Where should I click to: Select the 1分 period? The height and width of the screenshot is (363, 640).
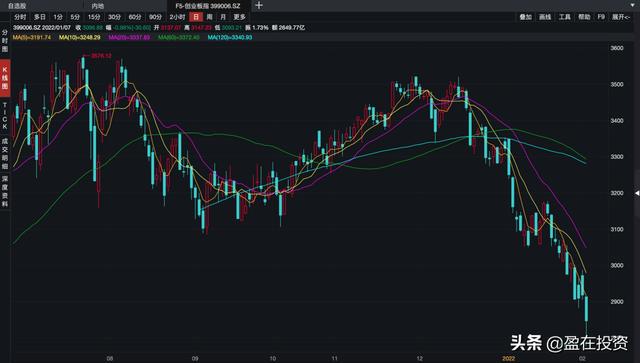[58, 17]
